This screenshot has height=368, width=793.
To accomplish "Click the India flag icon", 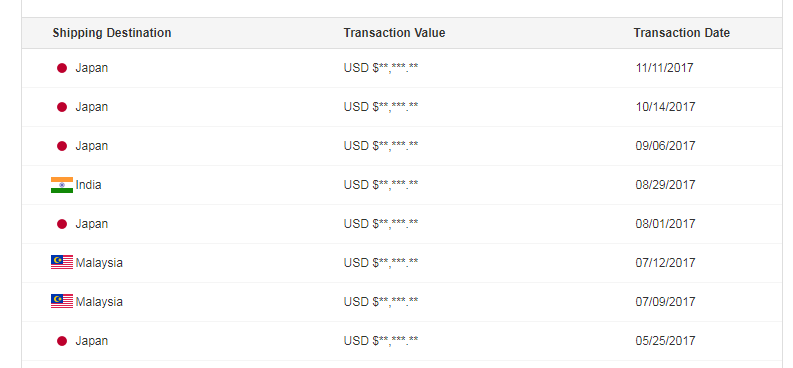I will [x=62, y=185].
